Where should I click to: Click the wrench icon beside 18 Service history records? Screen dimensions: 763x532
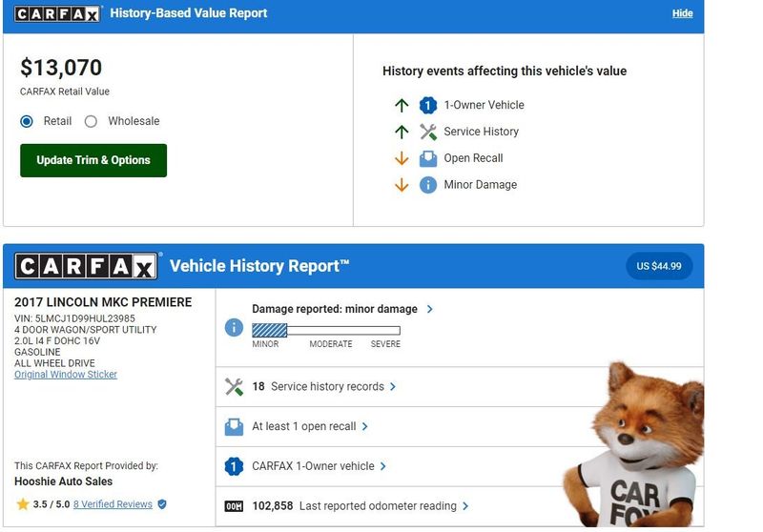click(x=234, y=386)
